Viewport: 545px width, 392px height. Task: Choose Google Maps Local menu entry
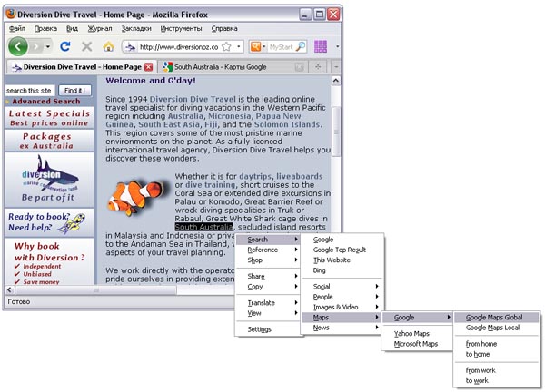point(497,328)
